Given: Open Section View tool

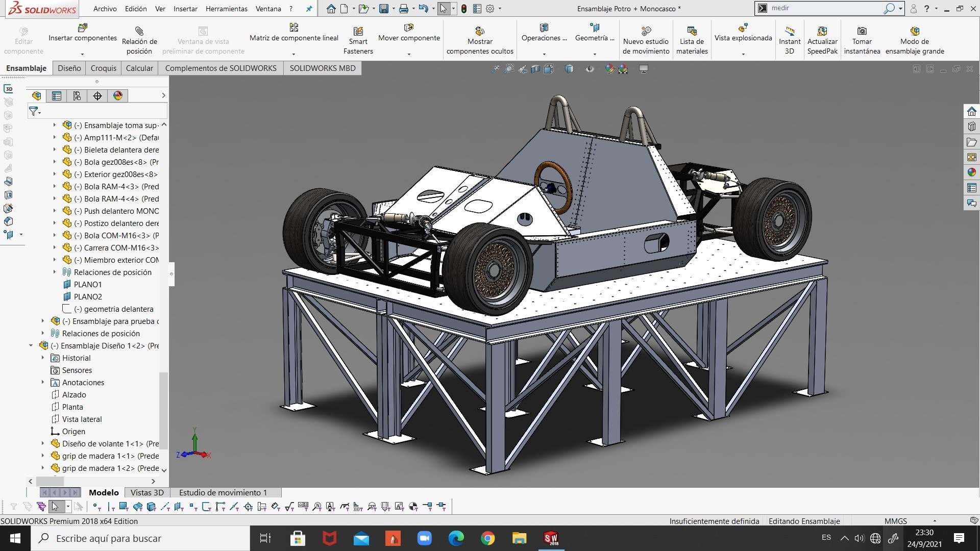Looking at the screenshot, I should (x=535, y=69).
